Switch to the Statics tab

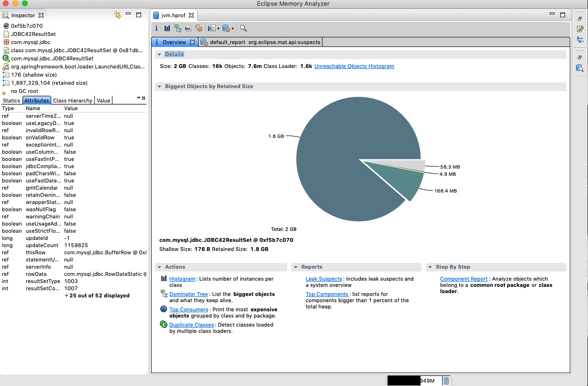coord(11,101)
